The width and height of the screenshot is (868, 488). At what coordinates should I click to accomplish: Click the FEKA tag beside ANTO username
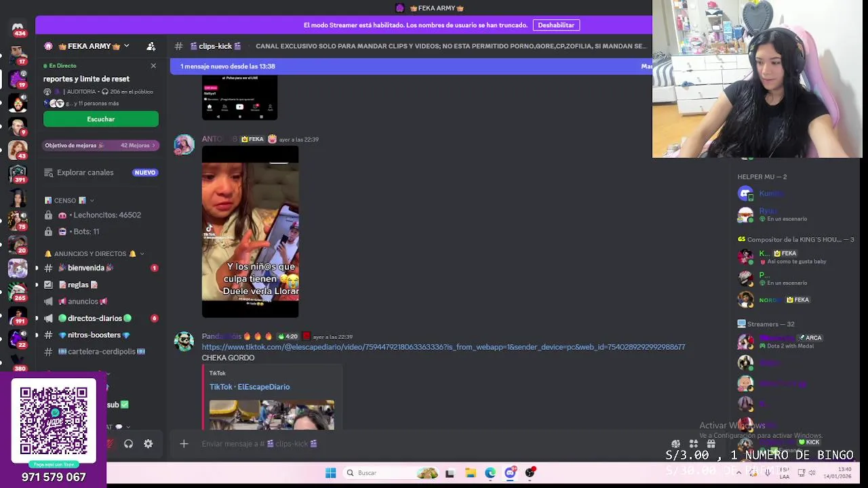(x=253, y=139)
